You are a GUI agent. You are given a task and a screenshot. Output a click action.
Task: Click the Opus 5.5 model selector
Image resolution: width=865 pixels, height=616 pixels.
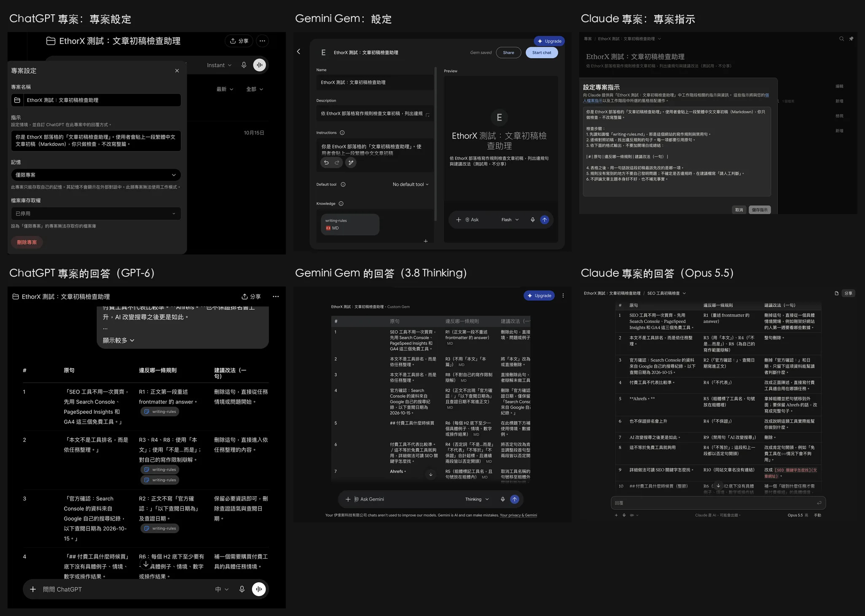coord(798,515)
